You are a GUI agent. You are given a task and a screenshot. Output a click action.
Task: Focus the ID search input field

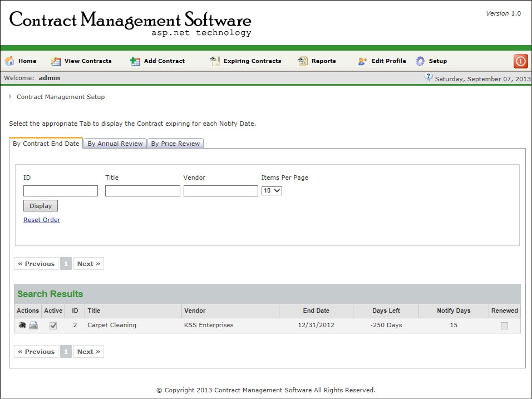[x=61, y=191]
